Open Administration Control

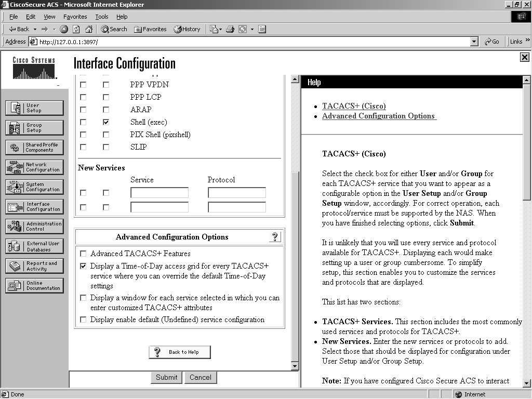tap(34, 227)
